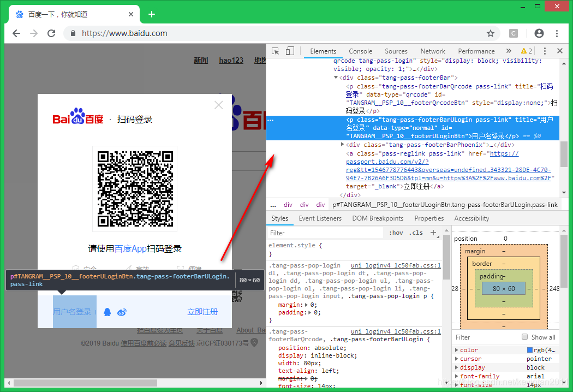
Task: Click the grey extension icon in the toolbar
Action: click(514, 33)
